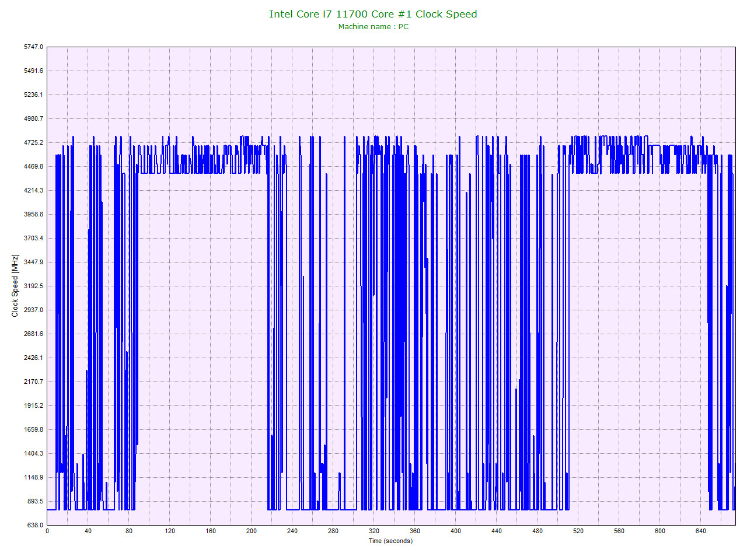
Task: Select the 4725.2 tick label
Action: pyautogui.click(x=34, y=142)
